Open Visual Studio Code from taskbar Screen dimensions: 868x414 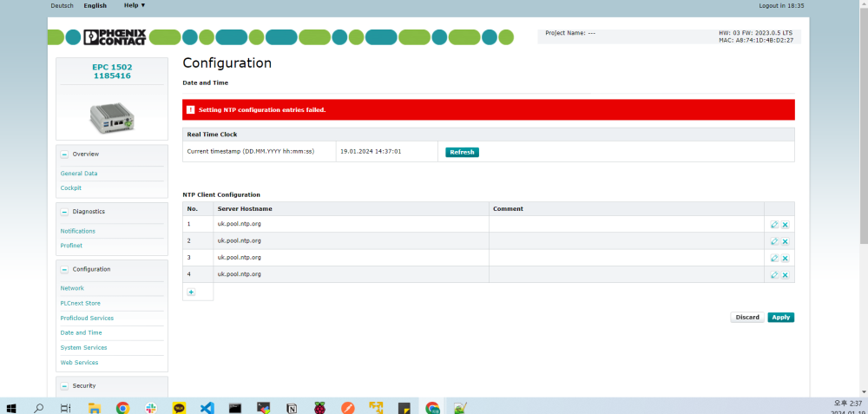click(x=207, y=407)
